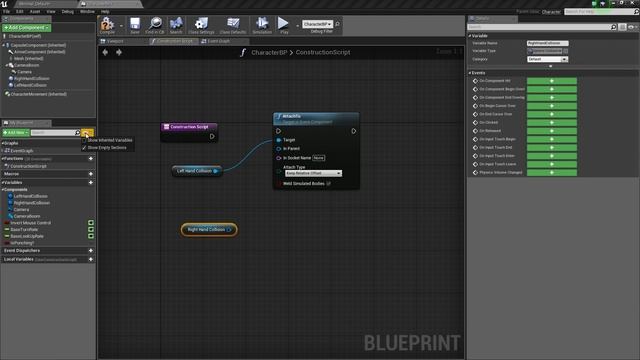Click the Compile toolbar icon
The height and width of the screenshot is (360, 640).
pyautogui.click(x=107, y=25)
